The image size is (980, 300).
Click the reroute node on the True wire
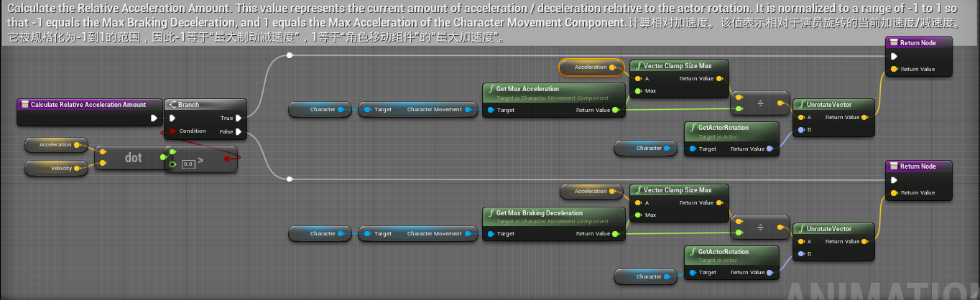[x=290, y=55]
